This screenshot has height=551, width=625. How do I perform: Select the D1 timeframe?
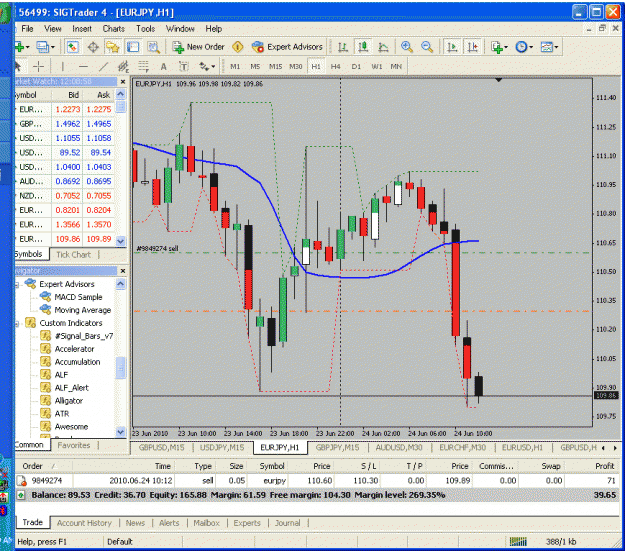(x=356, y=66)
